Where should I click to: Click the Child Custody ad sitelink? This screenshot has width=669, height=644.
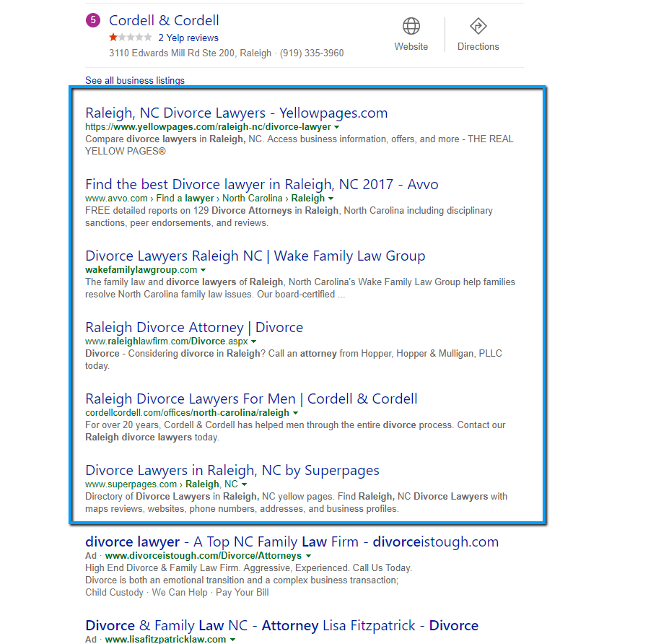[x=114, y=592]
